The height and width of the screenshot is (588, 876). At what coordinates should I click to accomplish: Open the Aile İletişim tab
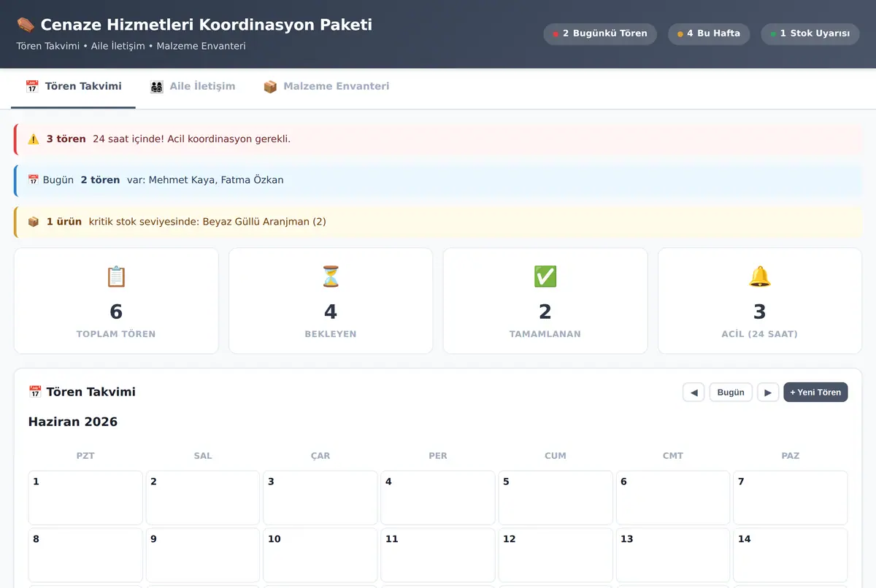[x=193, y=87]
